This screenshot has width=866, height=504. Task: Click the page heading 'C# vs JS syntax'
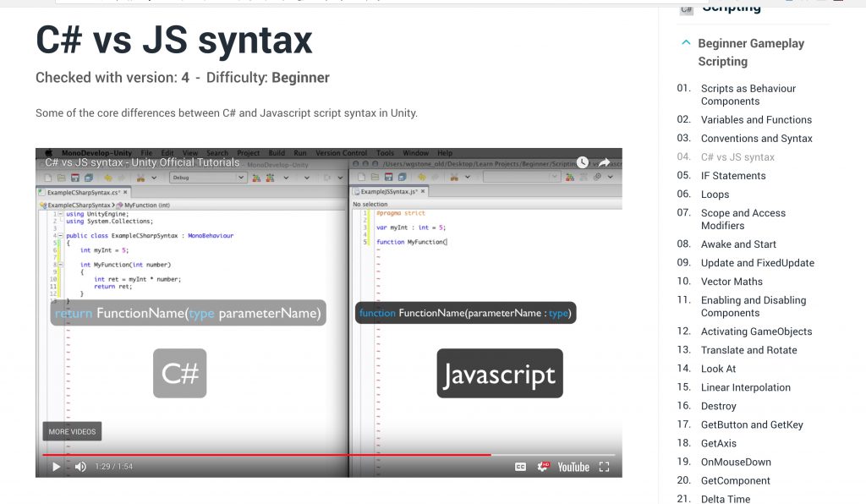click(174, 41)
